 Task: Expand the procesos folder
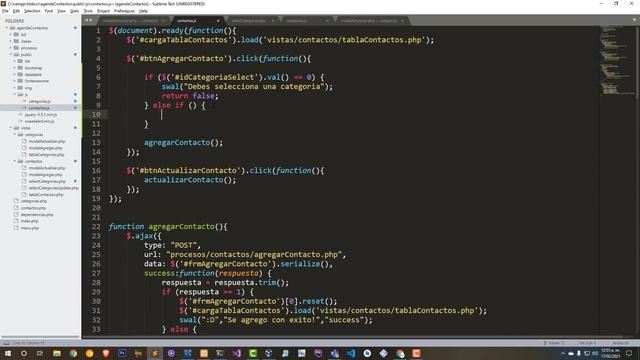click(x=11, y=48)
